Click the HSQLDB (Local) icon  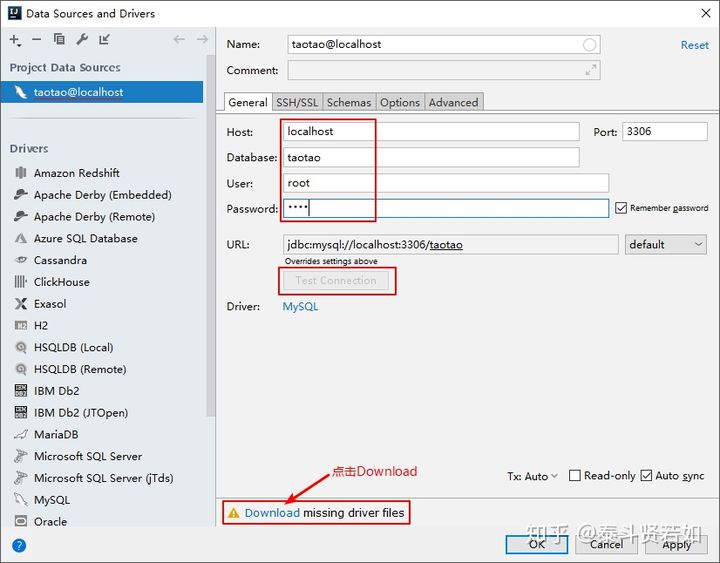pos(21,347)
